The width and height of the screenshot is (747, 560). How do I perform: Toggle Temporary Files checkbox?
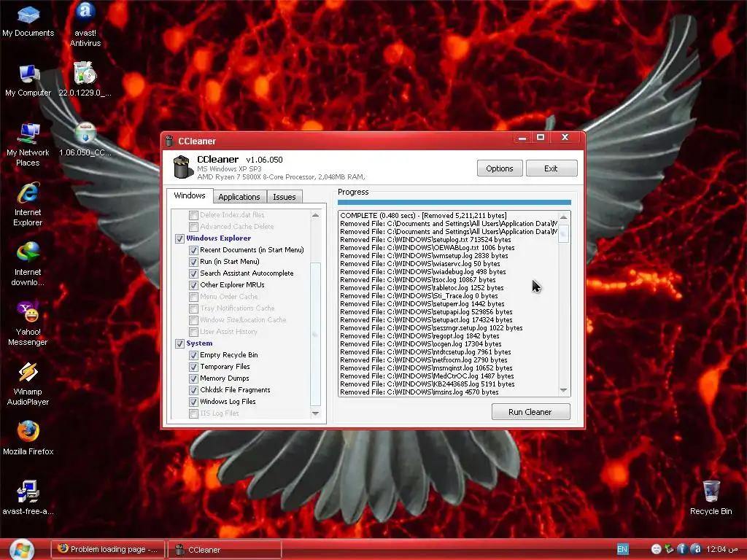(x=193, y=367)
